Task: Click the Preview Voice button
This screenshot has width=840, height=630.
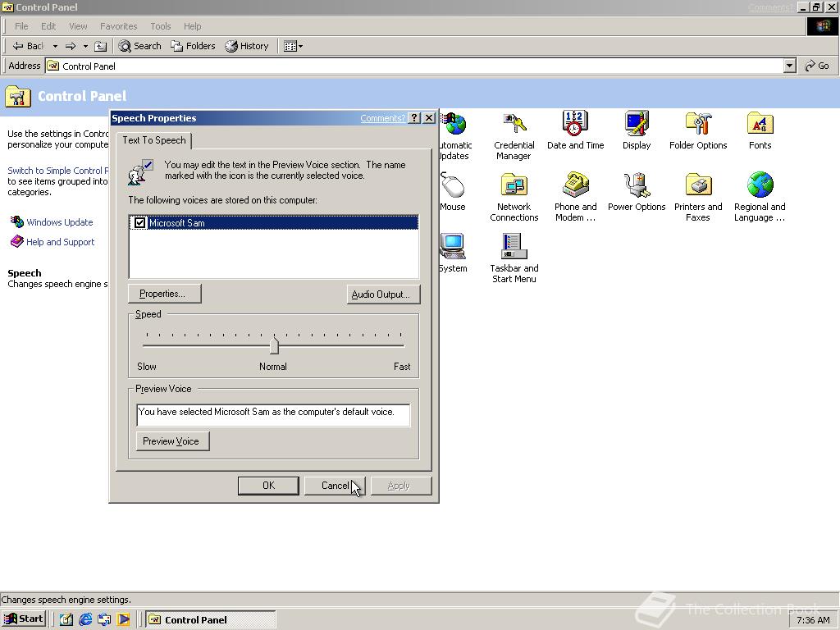Action: click(x=172, y=441)
